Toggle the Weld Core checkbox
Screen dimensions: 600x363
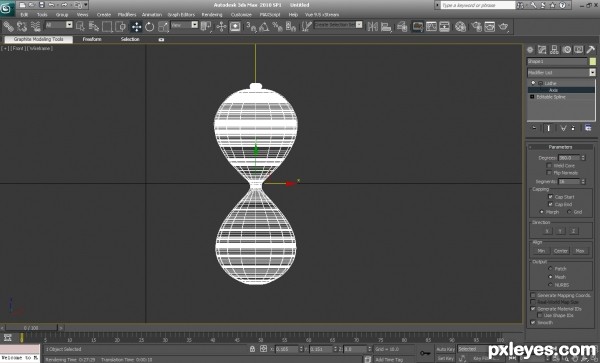[549, 166]
